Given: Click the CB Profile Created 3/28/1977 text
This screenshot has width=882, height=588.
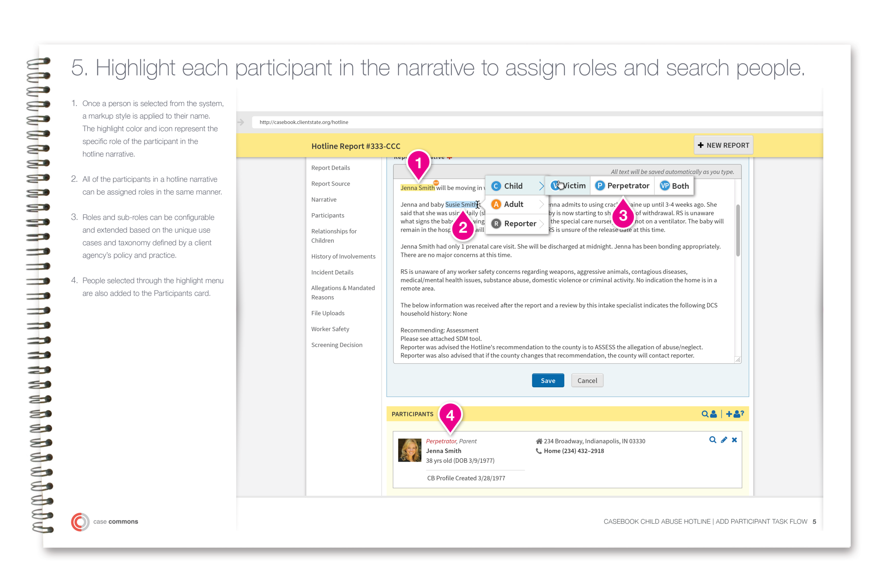Looking at the screenshot, I should click(466, 478).
